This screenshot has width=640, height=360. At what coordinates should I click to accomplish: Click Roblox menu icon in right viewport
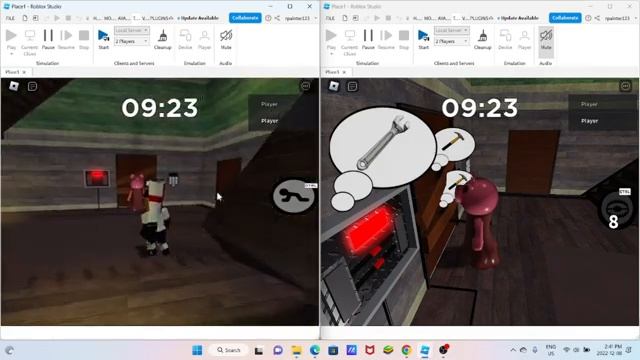pyautogui.click(x=334, y=86)
